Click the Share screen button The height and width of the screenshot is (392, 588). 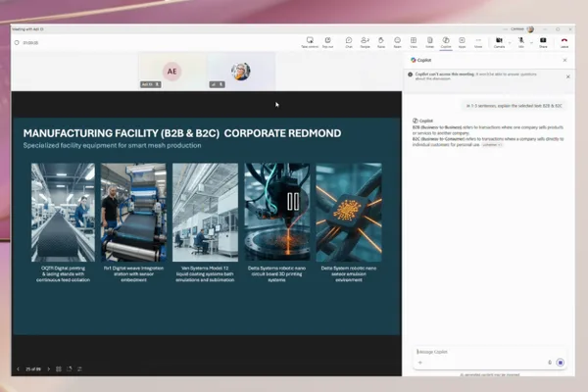pyautogui.click(x=543, y=42)
